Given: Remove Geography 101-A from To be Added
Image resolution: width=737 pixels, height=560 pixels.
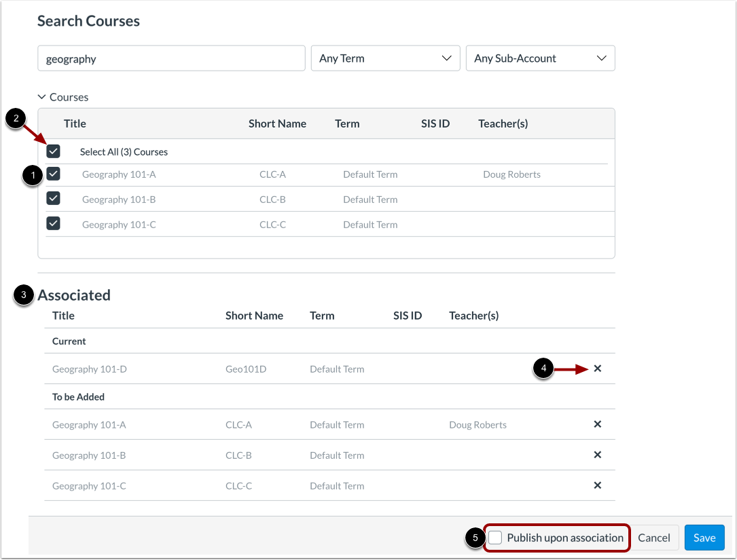Looking at the screenshot, I should pyautogui.click(x=597, y=424).
